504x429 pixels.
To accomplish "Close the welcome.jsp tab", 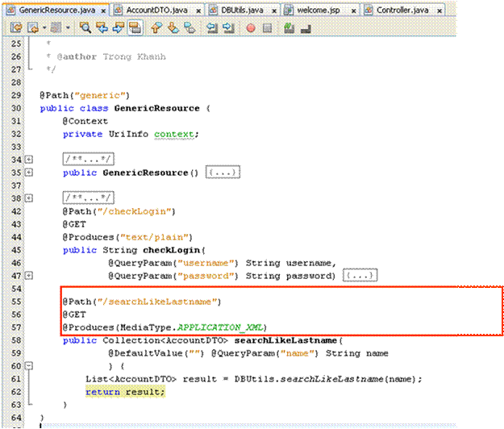I will click(x=353, y=11).
